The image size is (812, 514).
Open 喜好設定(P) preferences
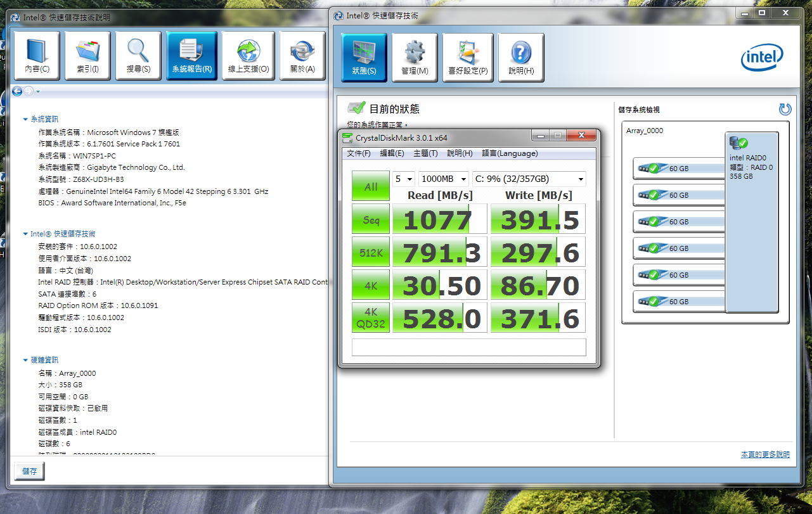click(467, 58)
